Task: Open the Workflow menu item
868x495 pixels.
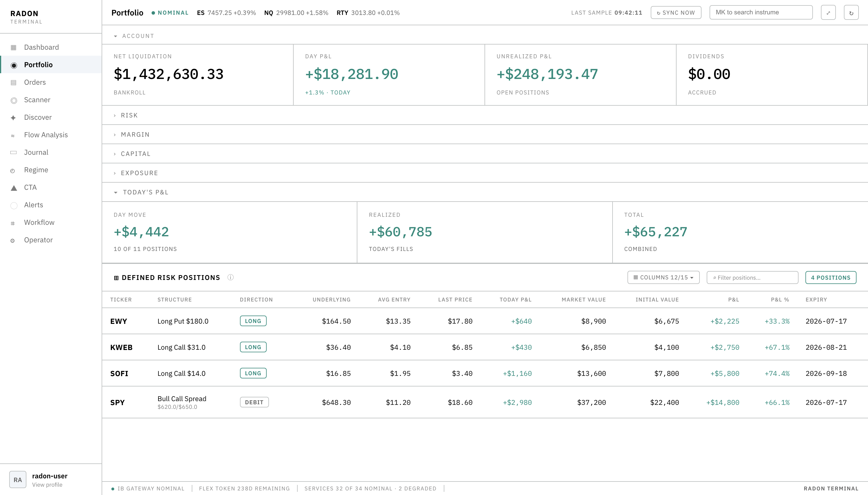Action: coord(51,222)
